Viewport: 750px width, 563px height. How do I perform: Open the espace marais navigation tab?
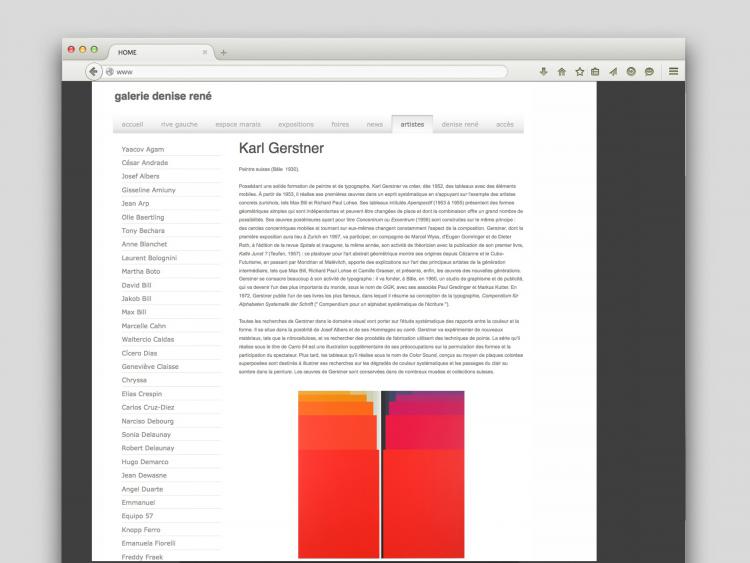pyautogui.click(x=238, y=124)
